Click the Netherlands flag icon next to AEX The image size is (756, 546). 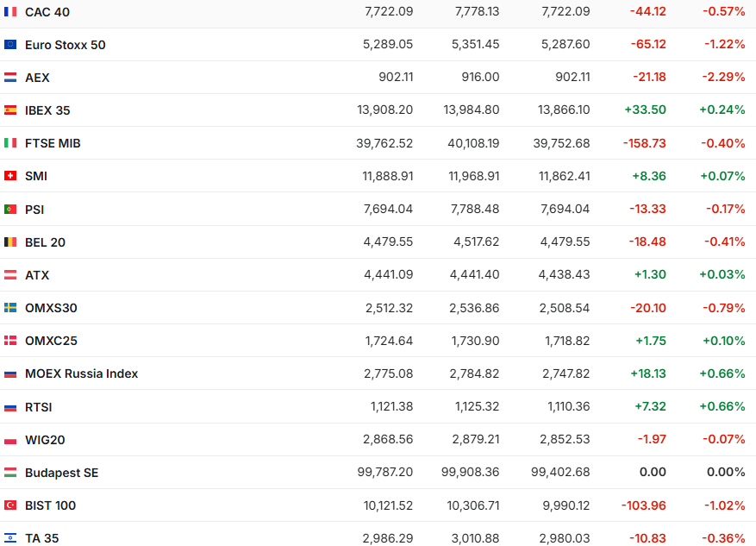(x=10, y=78)
